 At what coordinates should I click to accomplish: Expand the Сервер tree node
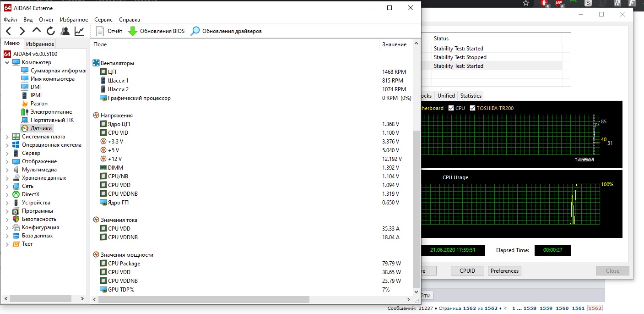[x=7, y=153]
